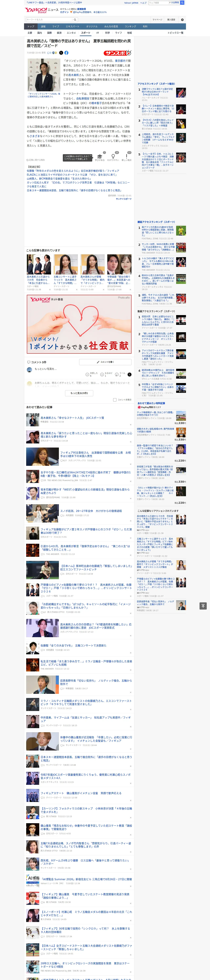Open article 高木美帆さん「幸せなスケート人生」
This screenshot has height=980, width=210.
pos(72,418)
